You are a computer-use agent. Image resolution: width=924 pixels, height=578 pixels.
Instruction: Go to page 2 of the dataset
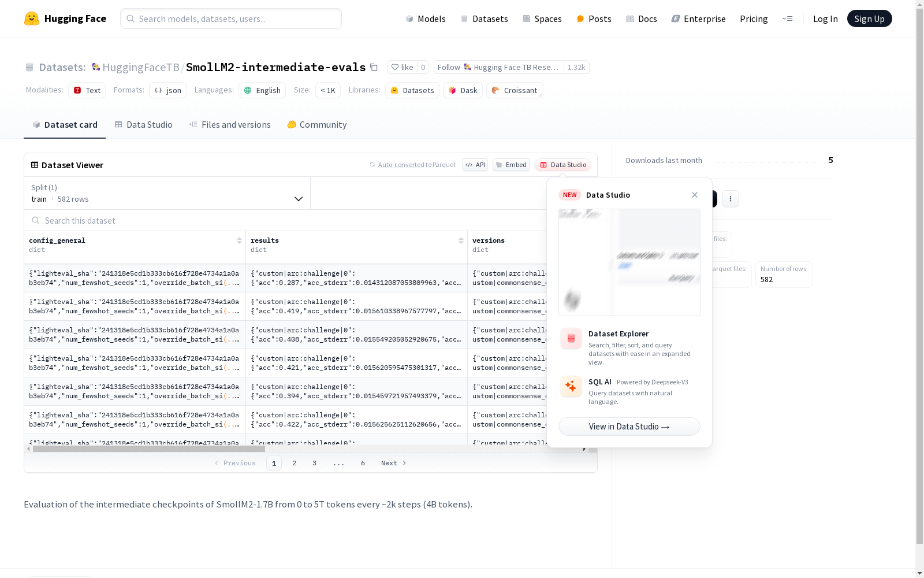click(294, 463)
